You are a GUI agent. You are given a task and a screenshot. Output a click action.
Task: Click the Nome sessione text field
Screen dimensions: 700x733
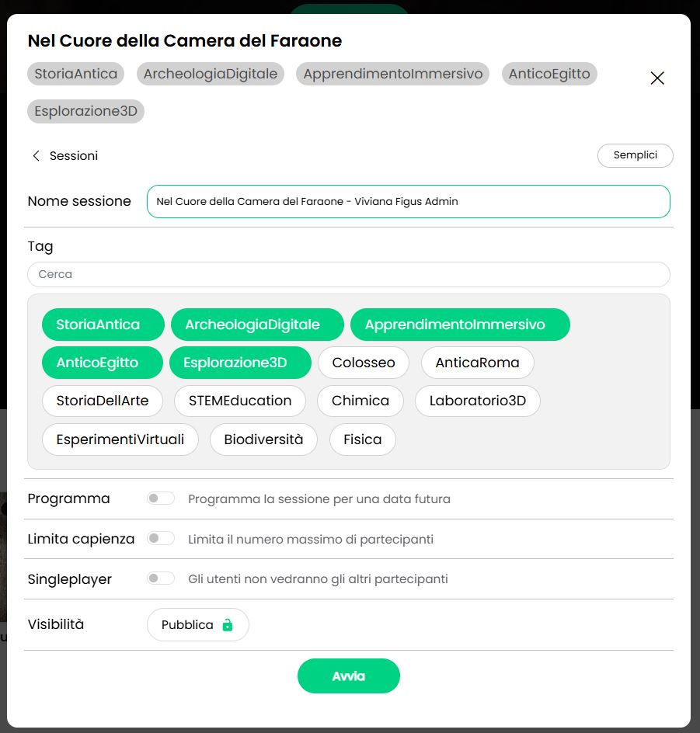point(408,200)
